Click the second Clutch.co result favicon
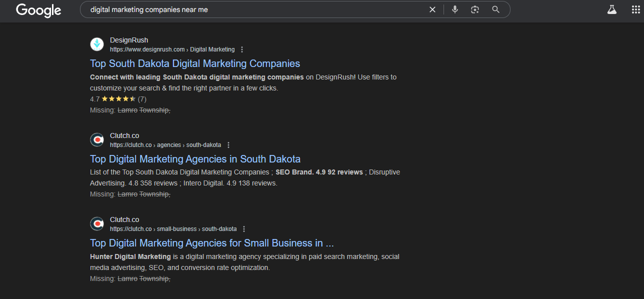This screenshot has width=644, height=299. [x=97, y=224]
